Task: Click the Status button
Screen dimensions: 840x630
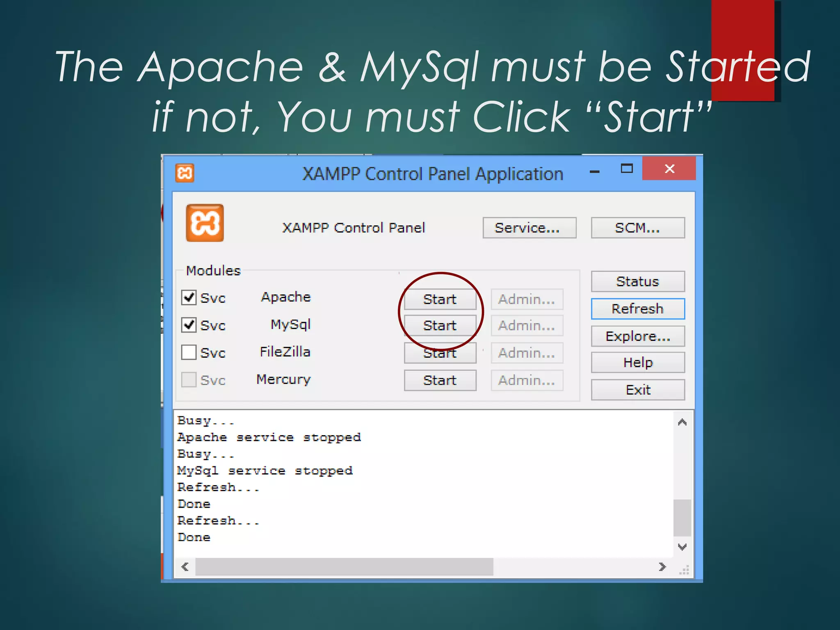Action: tap(638, 281)
